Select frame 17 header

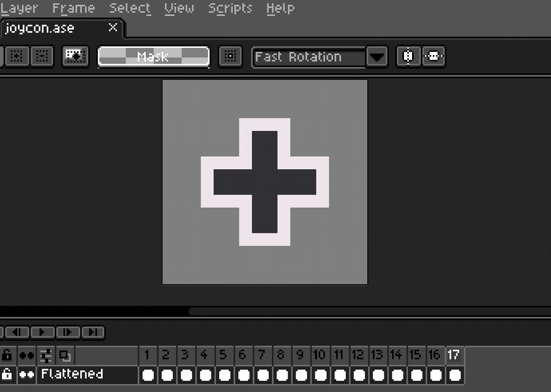click(455, 355)
